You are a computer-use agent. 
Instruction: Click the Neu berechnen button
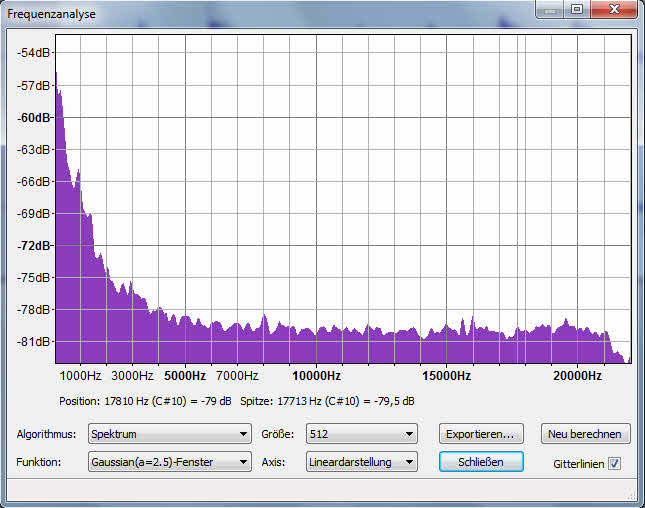[x=585, y=434]
